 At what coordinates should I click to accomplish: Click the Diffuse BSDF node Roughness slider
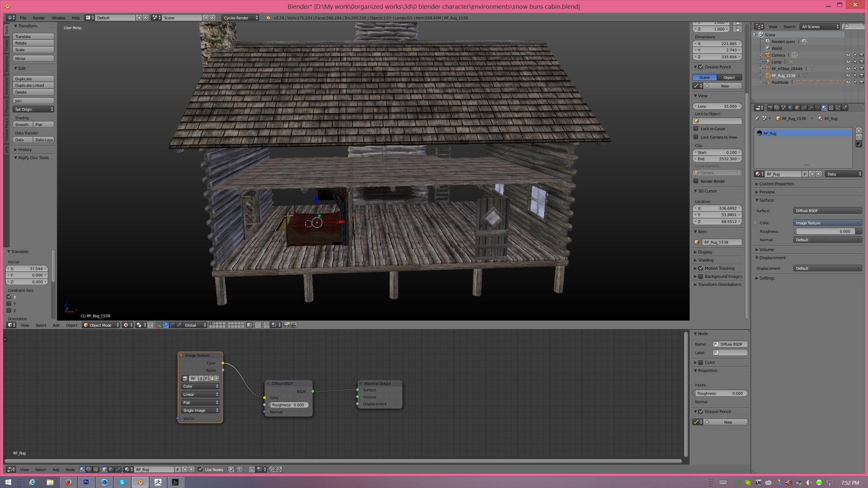pyautogui.click(x=288, y=405)
